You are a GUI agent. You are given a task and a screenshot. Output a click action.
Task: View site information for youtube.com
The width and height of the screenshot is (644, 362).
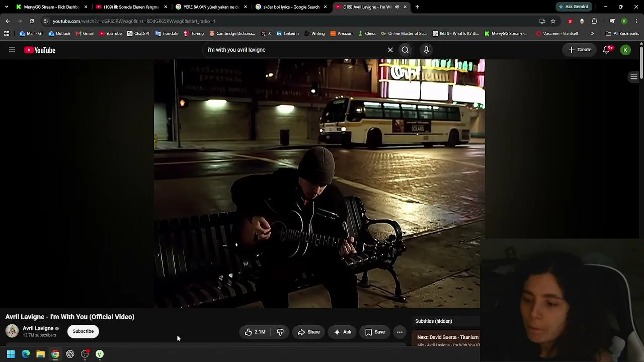click(x=46, y=21)
